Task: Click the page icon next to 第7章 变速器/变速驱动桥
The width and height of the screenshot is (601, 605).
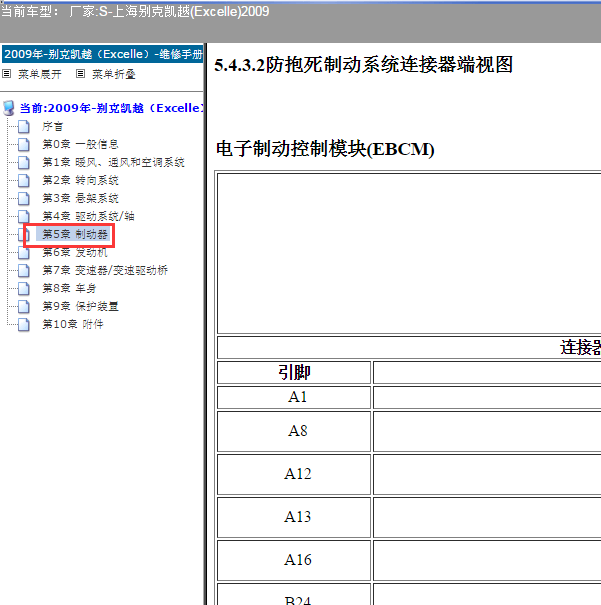Action: pos(24,270)
